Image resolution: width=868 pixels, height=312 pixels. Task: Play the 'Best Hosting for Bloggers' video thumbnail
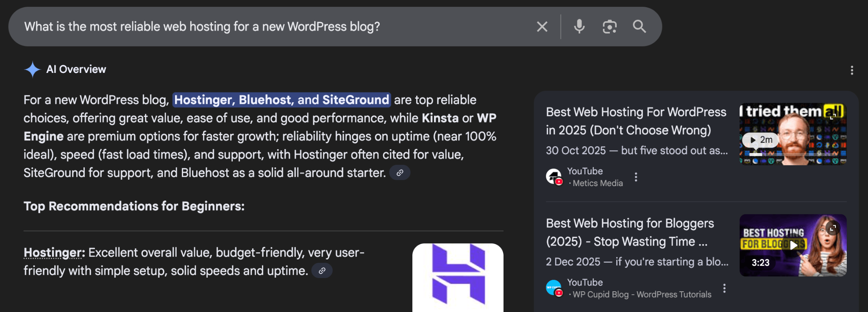[793, 245]
